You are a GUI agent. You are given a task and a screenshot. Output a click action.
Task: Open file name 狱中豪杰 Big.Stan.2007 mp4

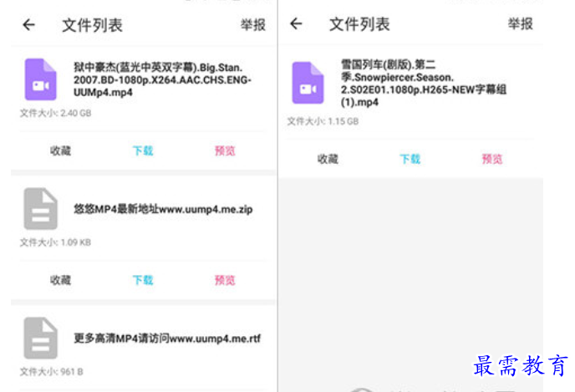click(x=162, y=79)
